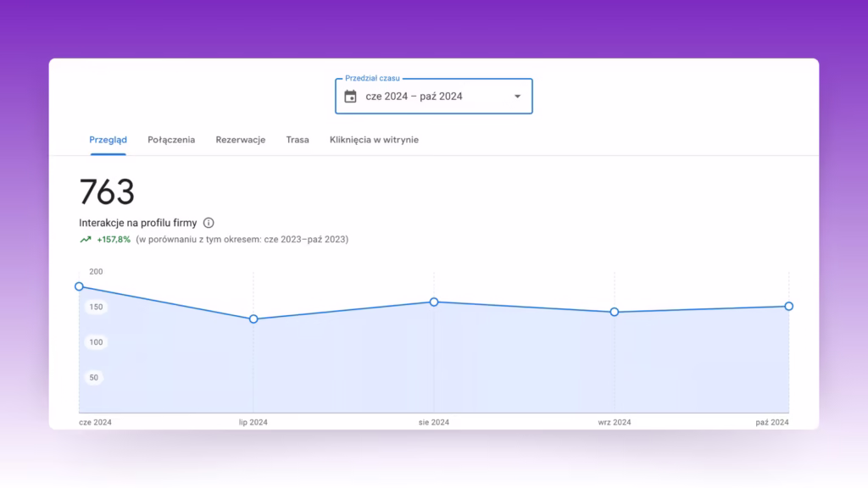Click the 150 y-axis label
The height and width of the screenshot is (488, 868).
(x=96, y=307)
